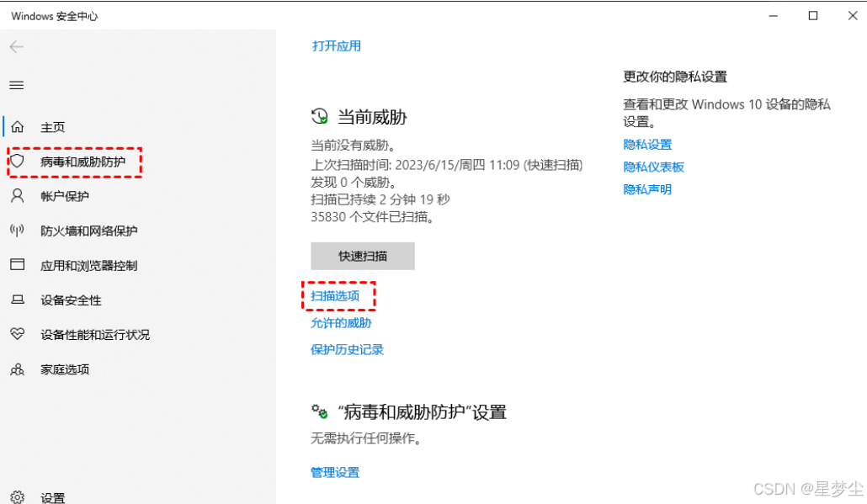Click the home icon beside 主页
The height and width of the screenshot is (504, 867).
(18, 127)
